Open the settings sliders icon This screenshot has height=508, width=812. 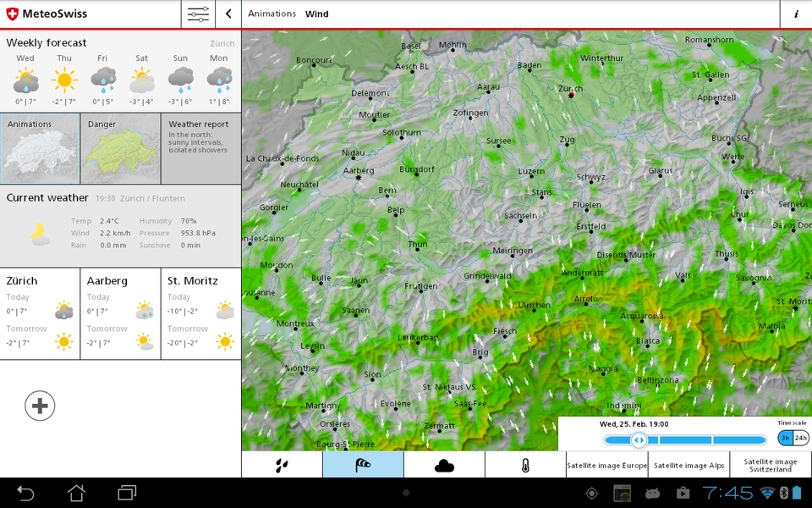(198, 14)
